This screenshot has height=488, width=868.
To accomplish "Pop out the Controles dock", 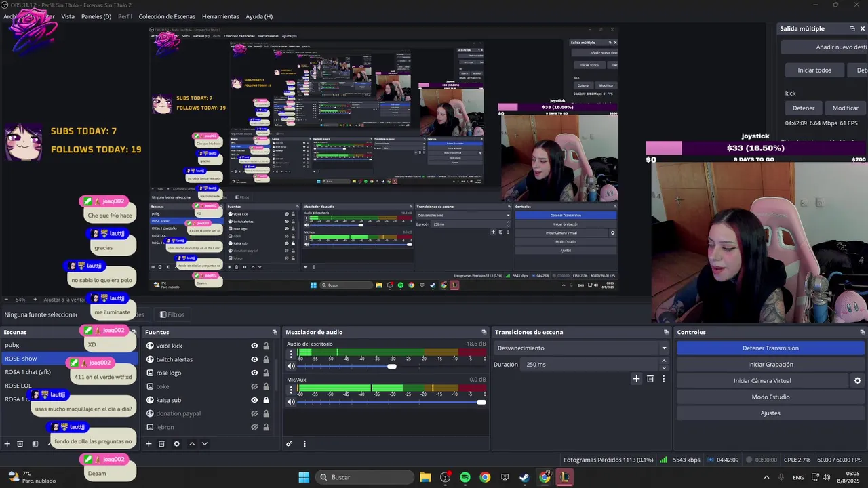I will (863, 332).
